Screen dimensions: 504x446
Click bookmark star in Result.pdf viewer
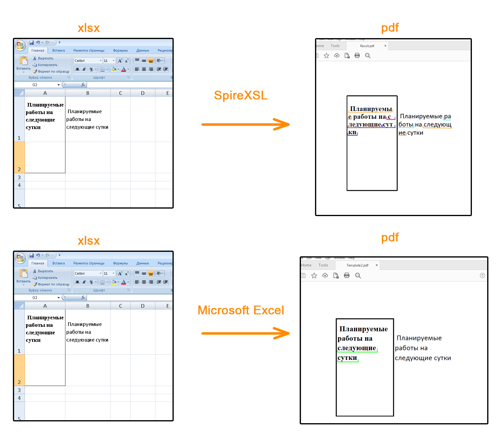pos(326,56)
